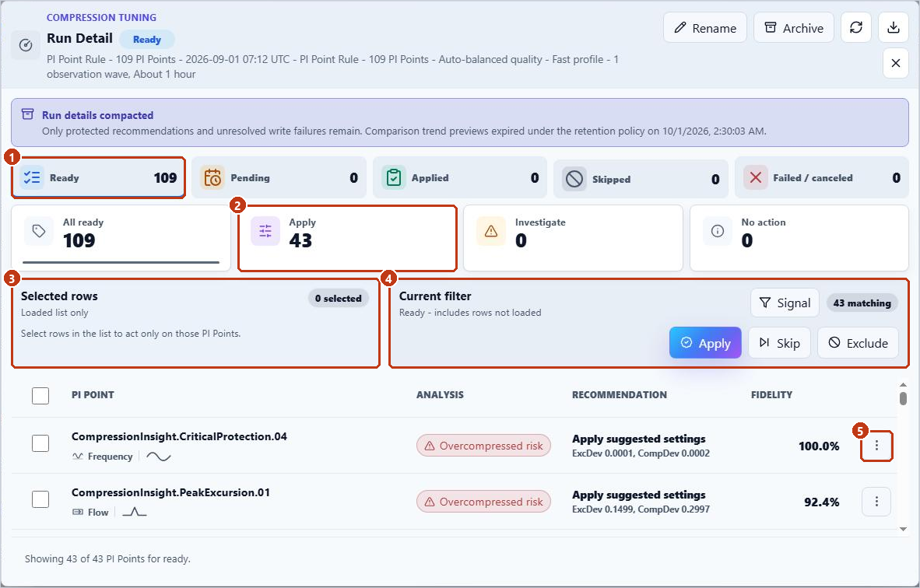920x588 pixels.
Task: Click the checklist icon in the Ready tab
Action: pos(32,177)
